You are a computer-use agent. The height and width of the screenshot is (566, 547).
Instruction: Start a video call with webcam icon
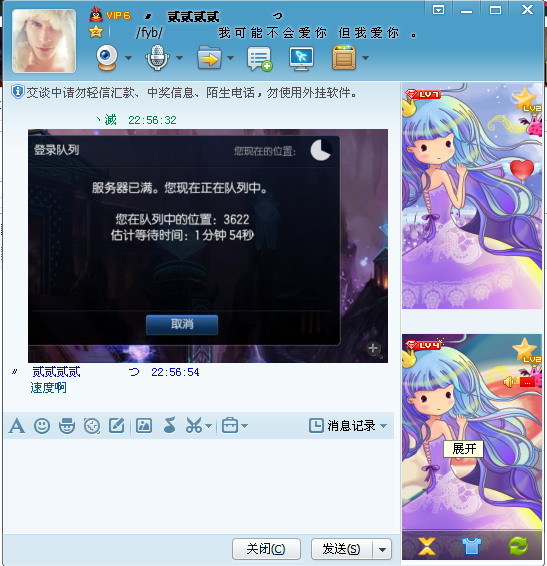pos(107,58)
